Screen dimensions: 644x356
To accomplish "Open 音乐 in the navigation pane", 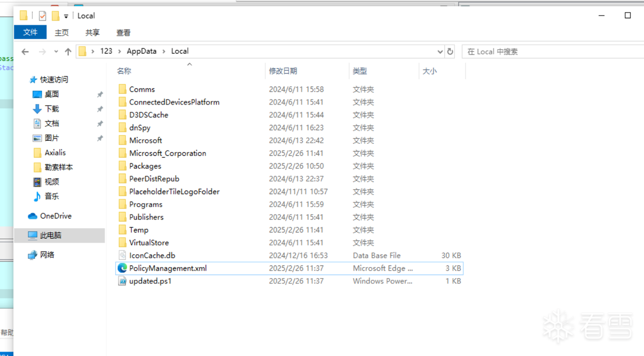I will point(52,196).
